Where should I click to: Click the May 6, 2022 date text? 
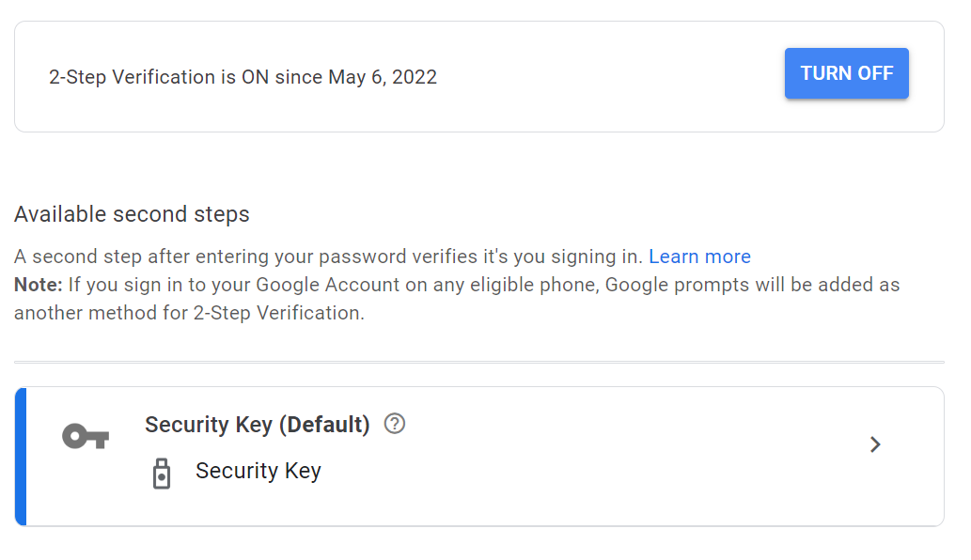[383, 77]
